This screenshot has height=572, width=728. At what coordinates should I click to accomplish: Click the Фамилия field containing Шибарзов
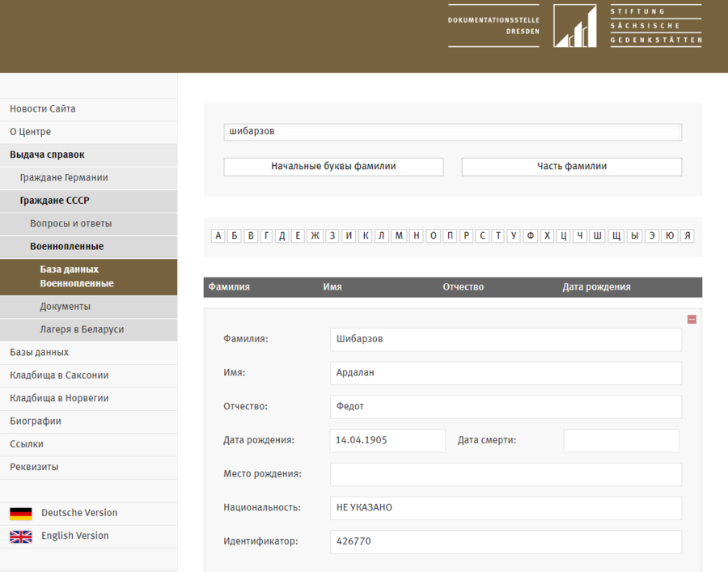pos(506,339)
